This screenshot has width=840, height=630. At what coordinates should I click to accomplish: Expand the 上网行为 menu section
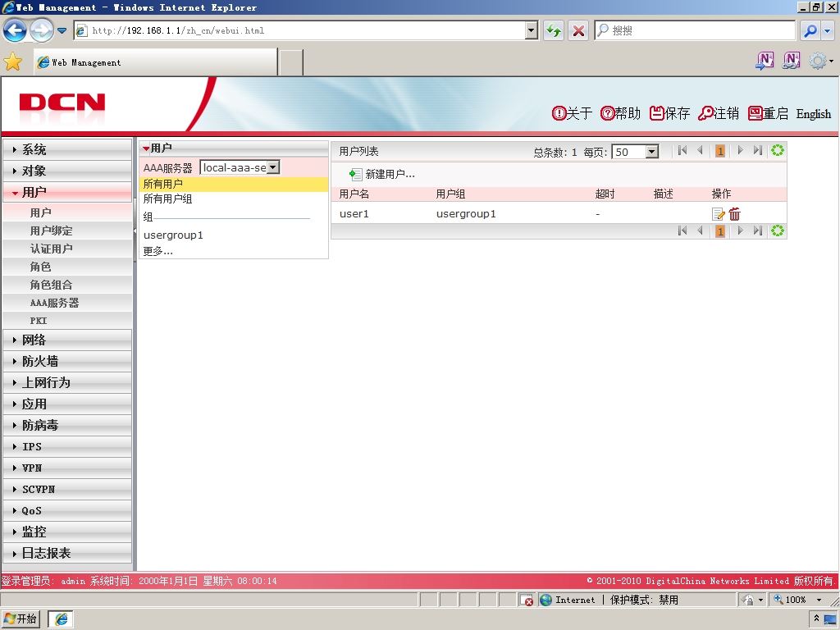[67, 383]
